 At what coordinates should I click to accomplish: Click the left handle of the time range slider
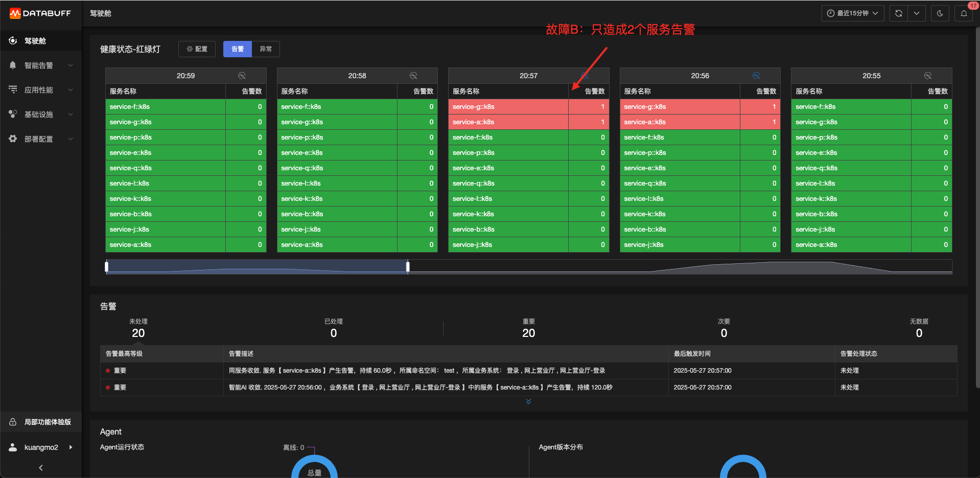[x=106, y=266]
